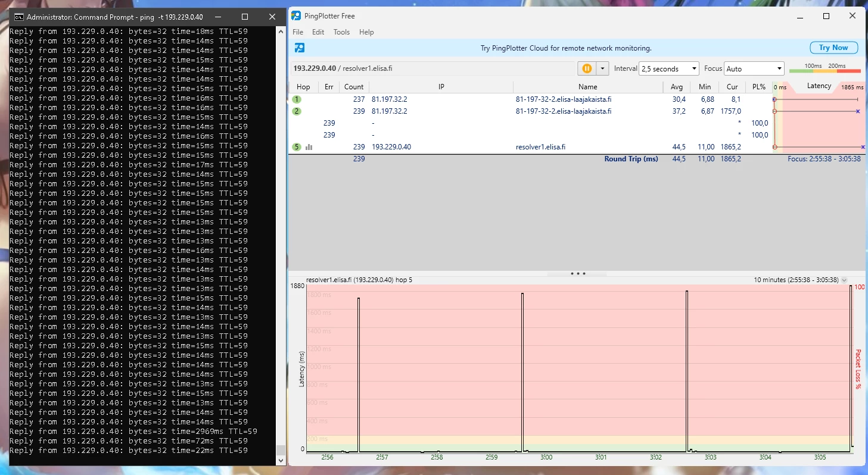Viewport: 868px width, 475px height.
Task: Click the time=72ms reply line in Command Prompt
Action: click(x=128, y=441)
